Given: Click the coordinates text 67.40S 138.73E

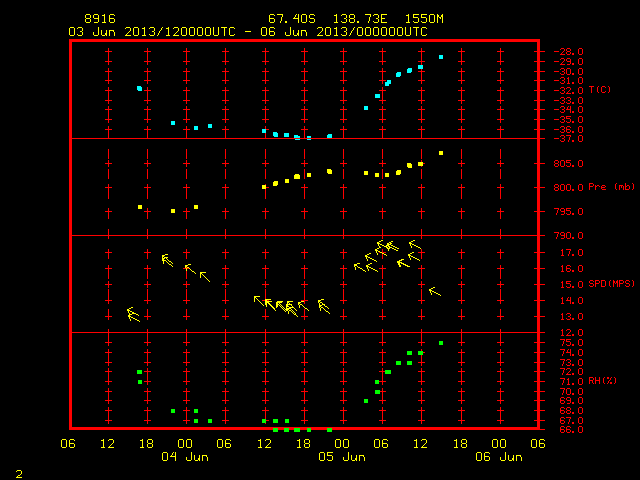Looking at the screenshot, I should 327,19.
